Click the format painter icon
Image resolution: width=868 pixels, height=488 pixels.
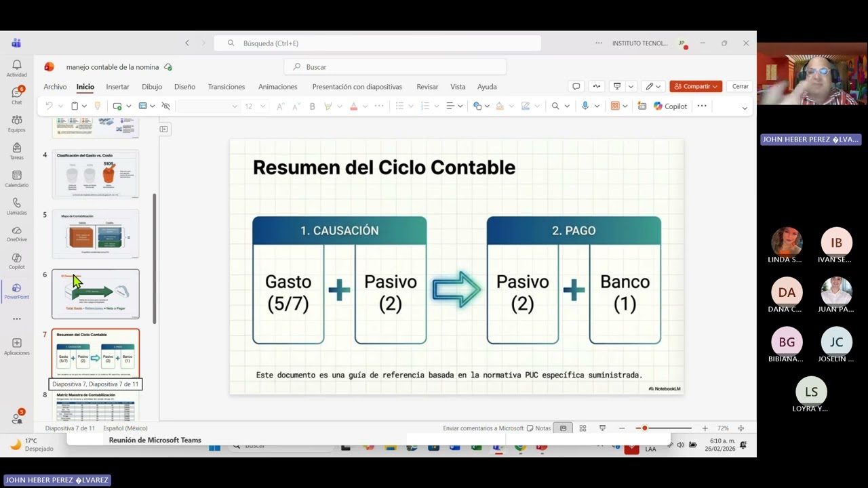pos(97,106)
